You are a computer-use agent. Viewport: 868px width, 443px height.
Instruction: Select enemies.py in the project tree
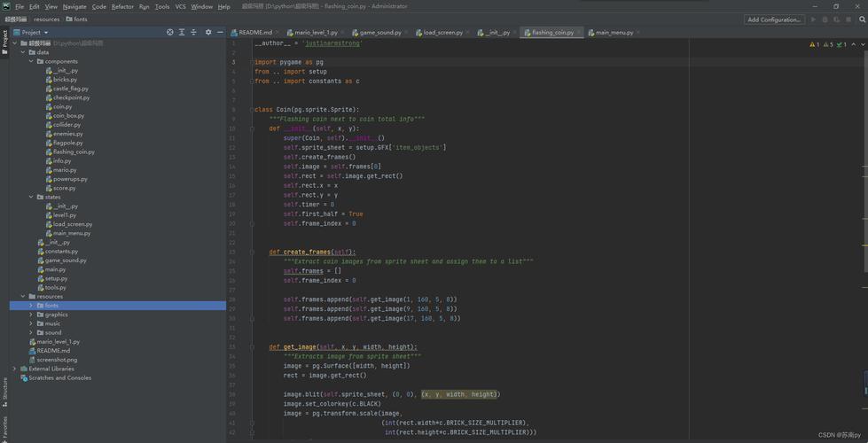click(x=68, y=133)
